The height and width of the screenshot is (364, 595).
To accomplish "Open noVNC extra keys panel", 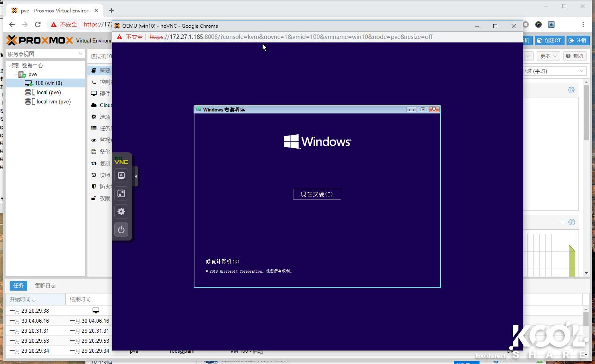I will [x=121, y=176].
